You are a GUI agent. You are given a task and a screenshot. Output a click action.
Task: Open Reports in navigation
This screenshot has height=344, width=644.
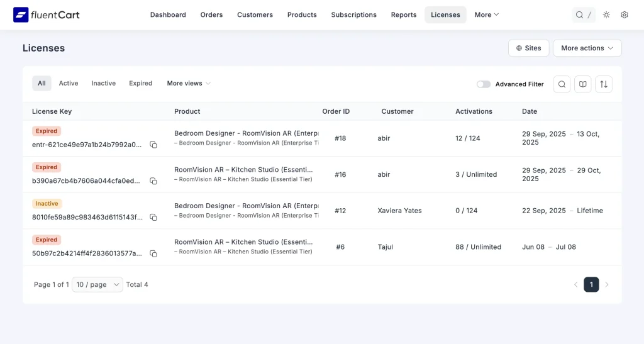[x=404, y=14]
